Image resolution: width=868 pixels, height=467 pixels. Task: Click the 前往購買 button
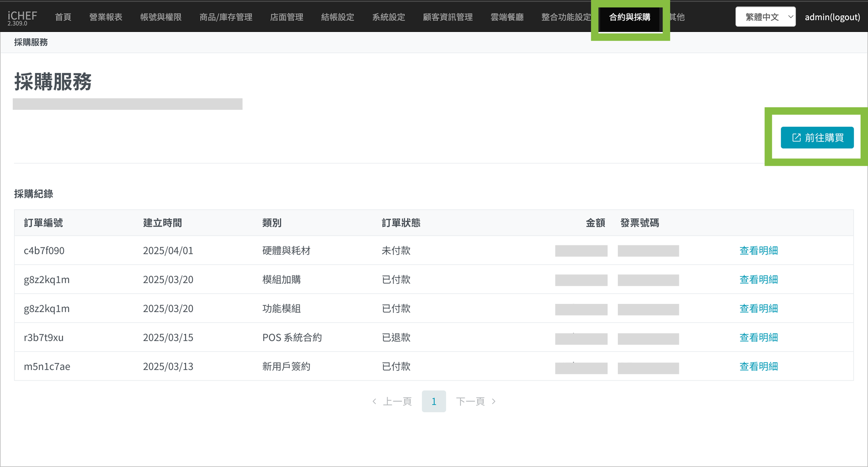pyautogui.click(x=817, y=137)
